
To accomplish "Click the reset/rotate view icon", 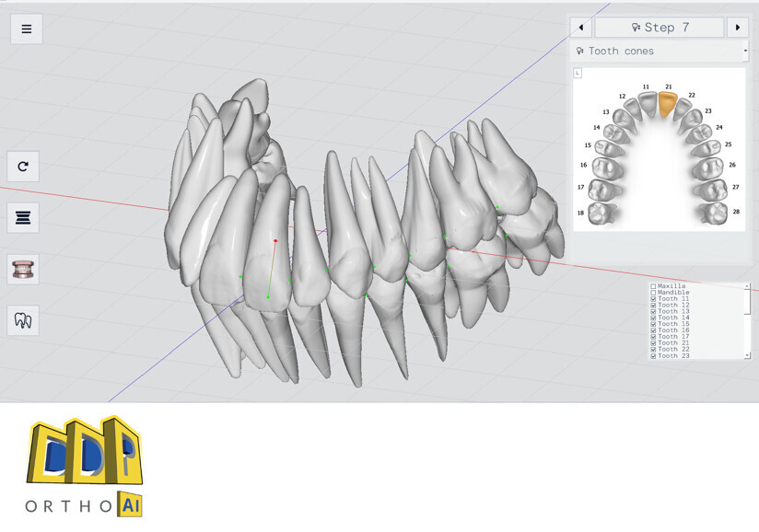I will pos(23,167).
